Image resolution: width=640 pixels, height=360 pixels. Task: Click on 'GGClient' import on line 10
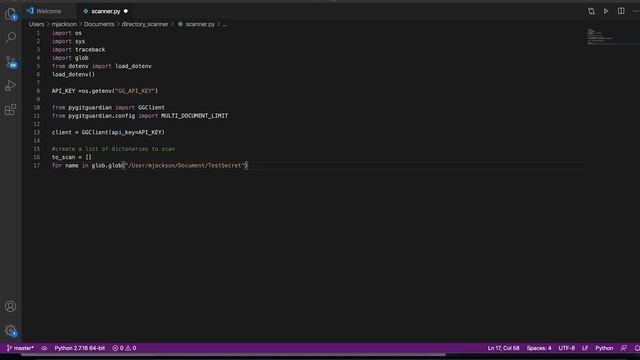click(151, 108)
